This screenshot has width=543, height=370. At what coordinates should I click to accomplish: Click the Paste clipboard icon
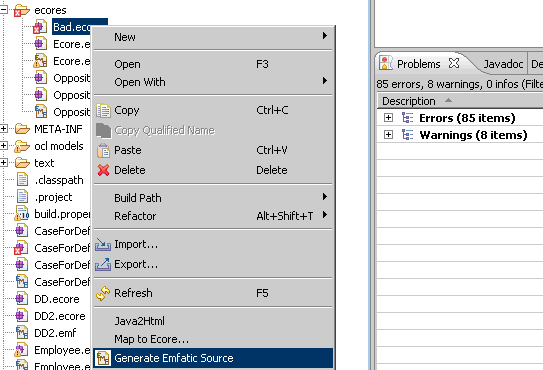[x=103, y=150]
